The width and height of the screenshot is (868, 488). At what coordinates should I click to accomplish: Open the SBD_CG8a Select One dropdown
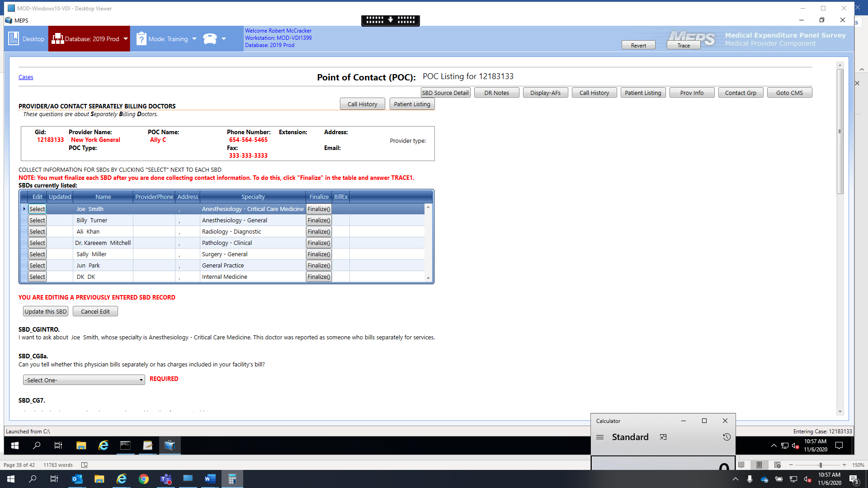84,380
